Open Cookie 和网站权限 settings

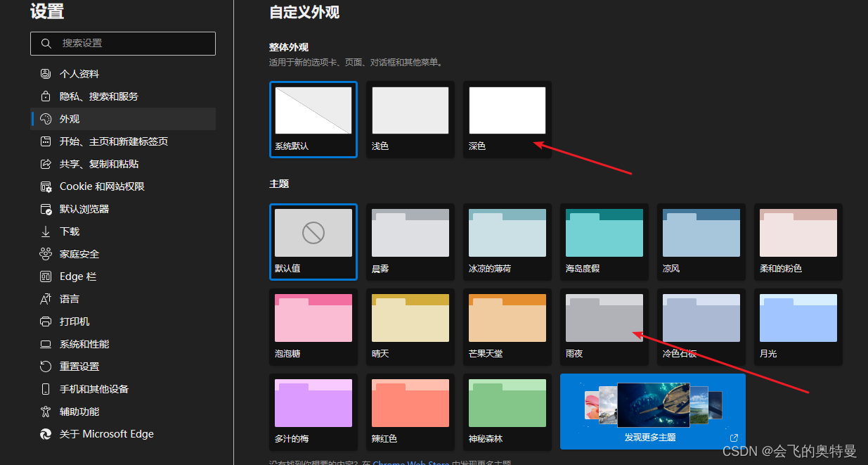click(123, 186)
